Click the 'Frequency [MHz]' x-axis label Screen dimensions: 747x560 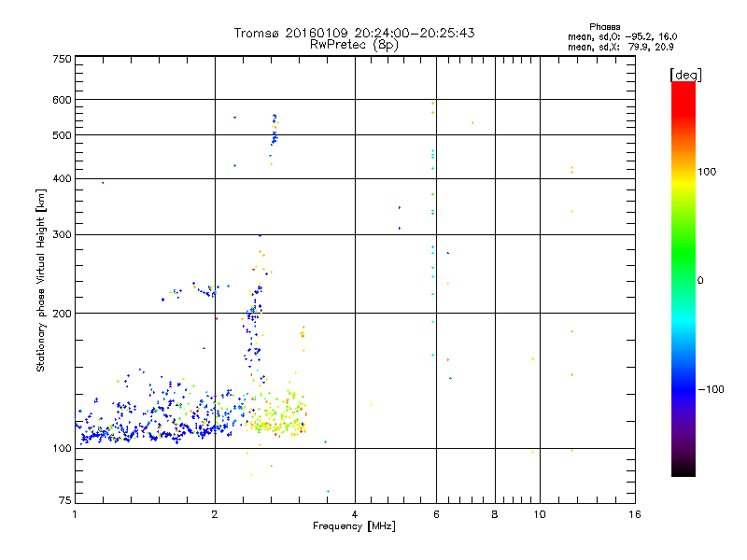tap(354, 528)
